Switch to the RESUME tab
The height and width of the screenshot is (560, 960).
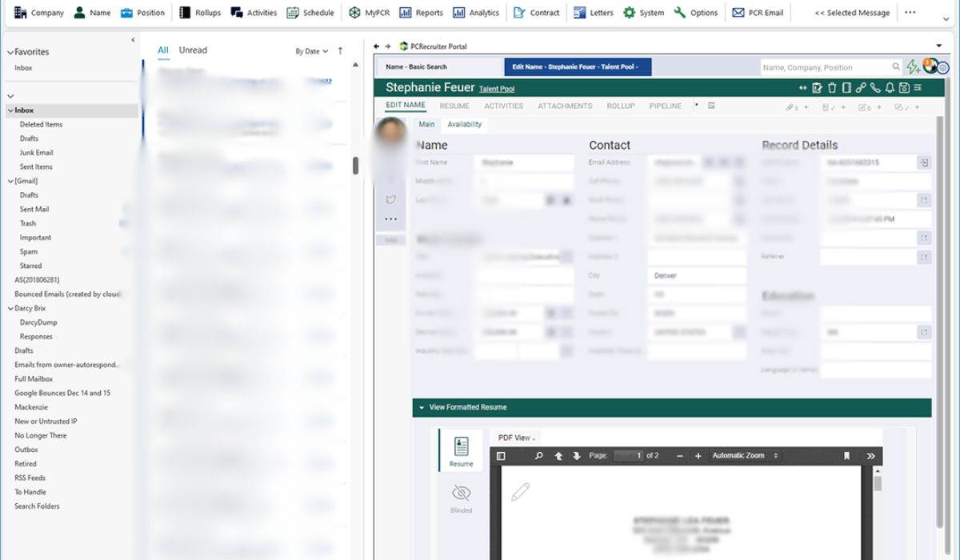pos(454,106)
